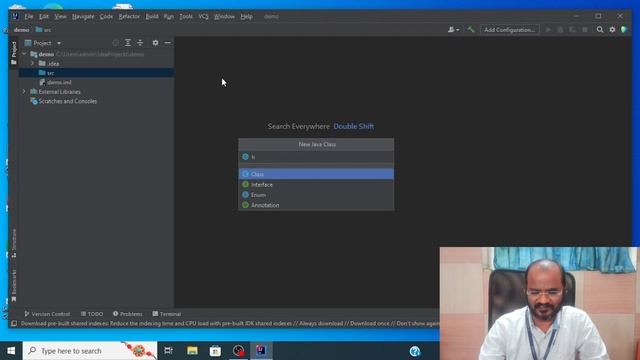Viewport: 640px width, 360px height.
Task: Select Scratches and Consoles
Action: (96, 101)
